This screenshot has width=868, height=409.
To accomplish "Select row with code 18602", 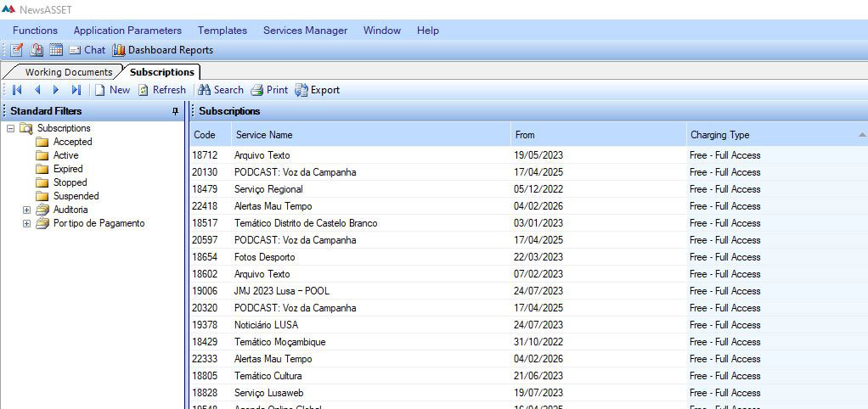I will coord(528,274).
